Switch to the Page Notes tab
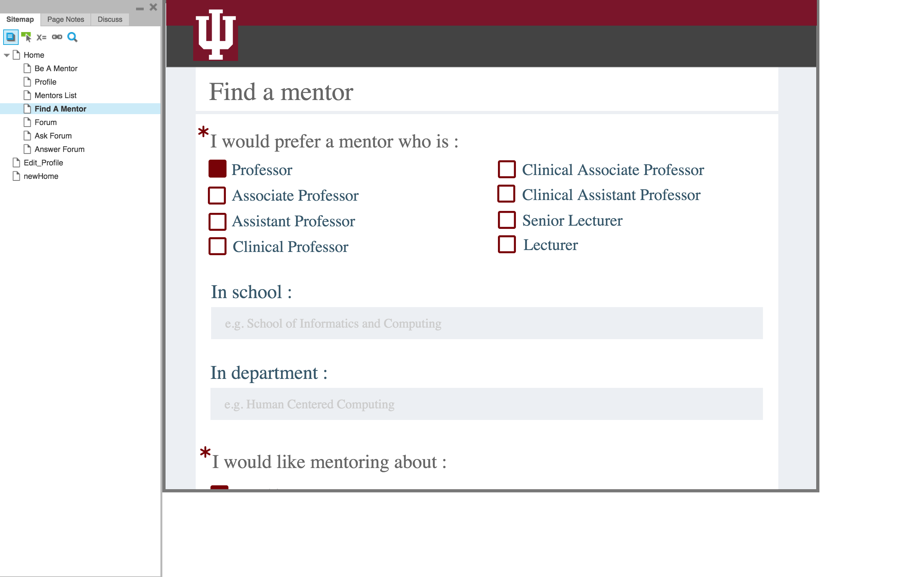Viewport: 924px width, 577px height. [x=65, y=20]
